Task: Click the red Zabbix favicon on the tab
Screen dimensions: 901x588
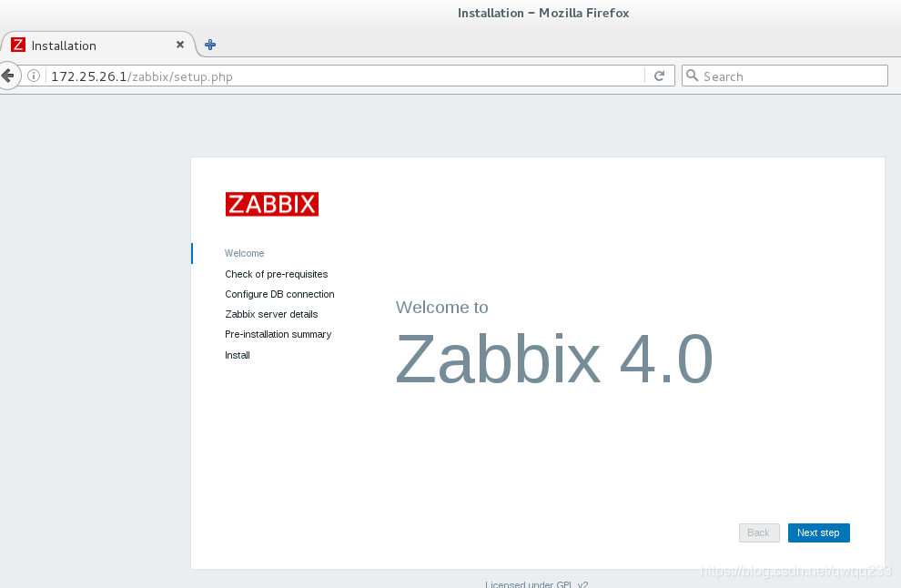Action: (x=18, y=45)
